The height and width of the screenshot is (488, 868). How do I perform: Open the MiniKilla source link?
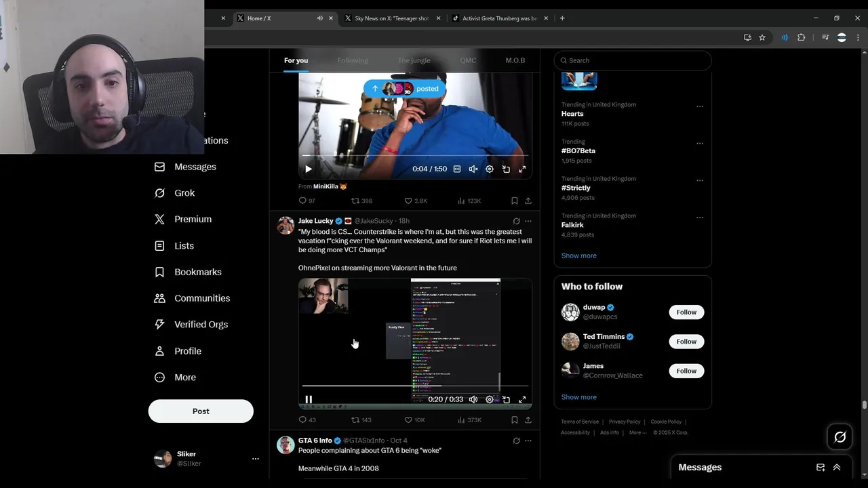click(x=330, y=186)
